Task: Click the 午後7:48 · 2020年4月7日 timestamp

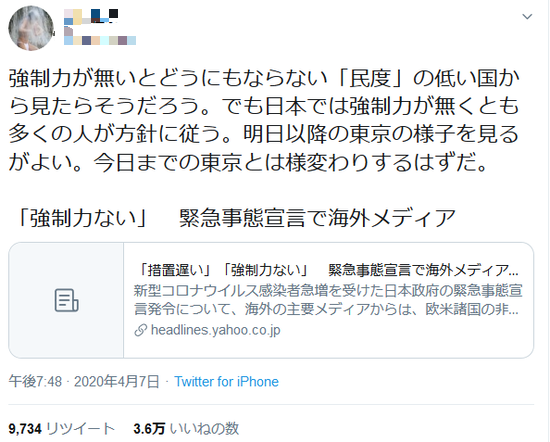Action: click(84, 382)
